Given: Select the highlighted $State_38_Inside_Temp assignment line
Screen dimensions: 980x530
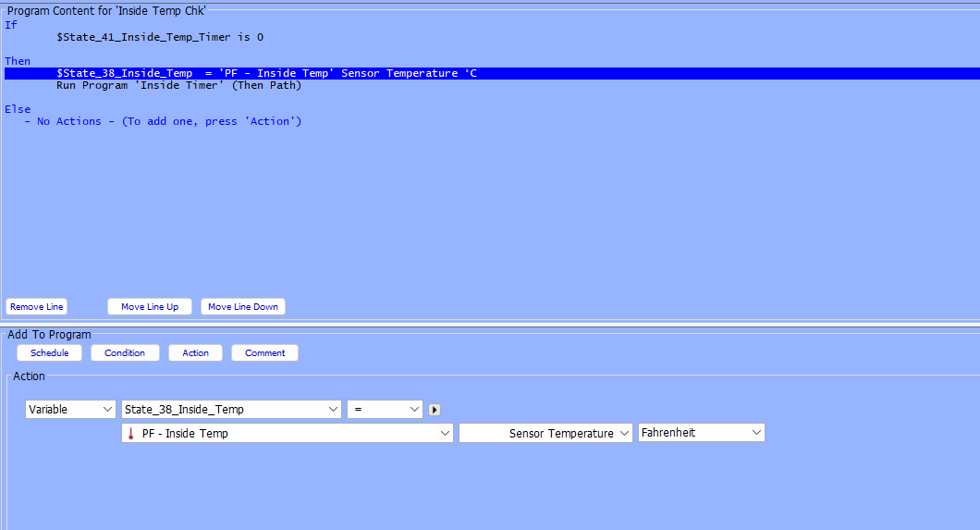Looking at the screenshot, I should click(266, 74).
